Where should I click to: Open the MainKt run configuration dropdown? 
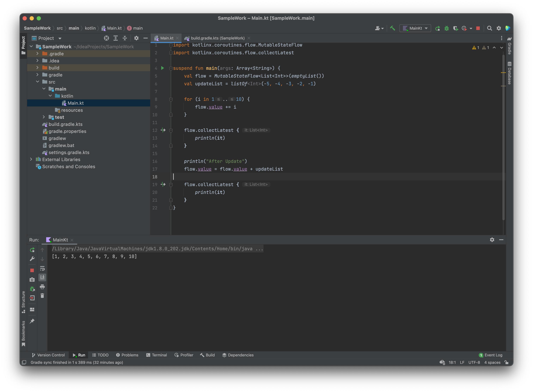coord(415,28)
